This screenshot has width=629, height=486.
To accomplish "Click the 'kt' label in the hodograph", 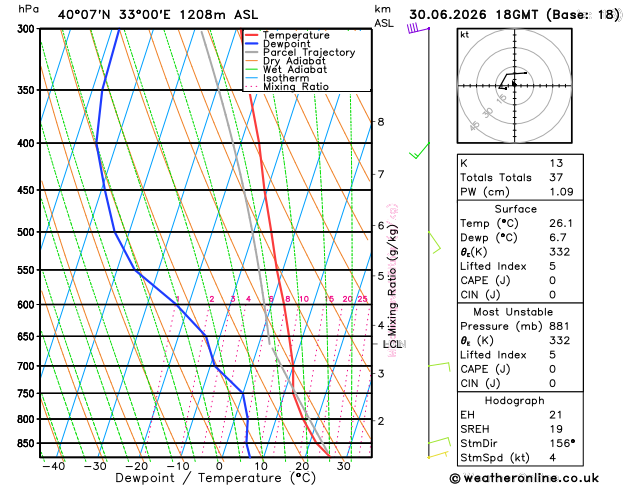I will click(465, 35).
